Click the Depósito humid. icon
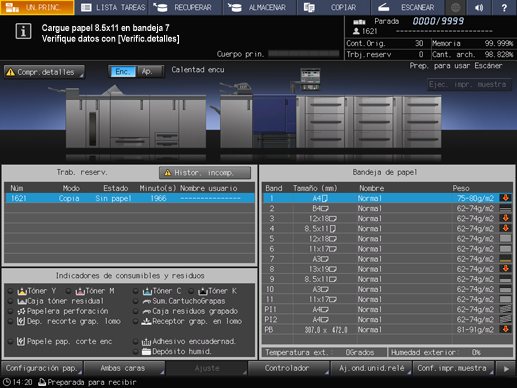 pos(146,351)
